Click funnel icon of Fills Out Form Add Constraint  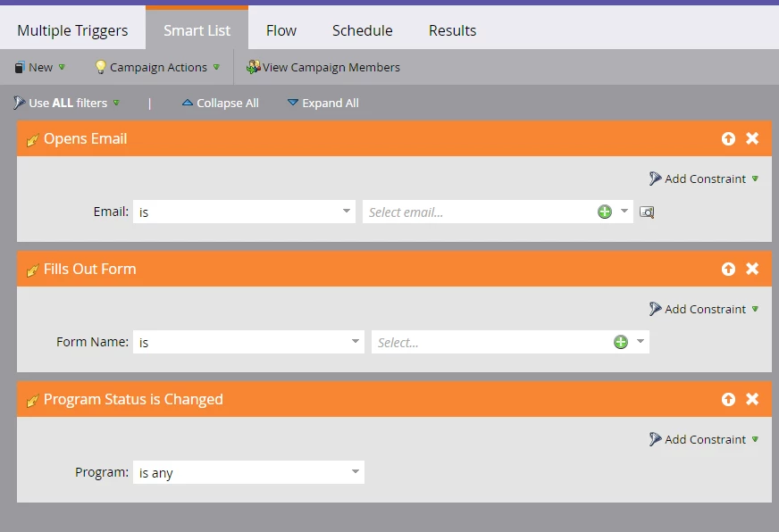pyautogui.click(x=656, y=308)
